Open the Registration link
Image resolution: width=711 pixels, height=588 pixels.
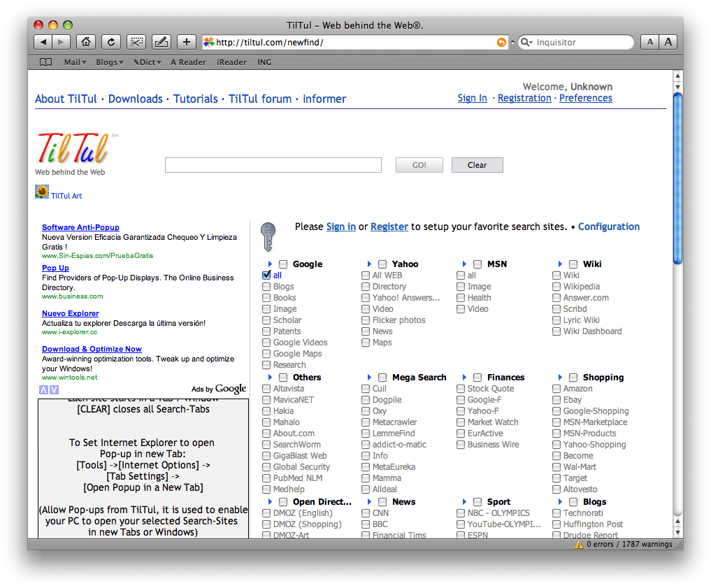pyautogui.click(x=524, y=98)
